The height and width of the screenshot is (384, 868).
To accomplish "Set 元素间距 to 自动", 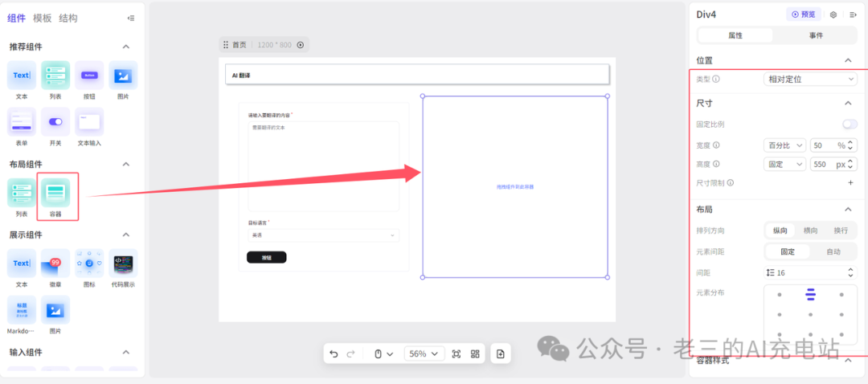I will tap(833, 251).
